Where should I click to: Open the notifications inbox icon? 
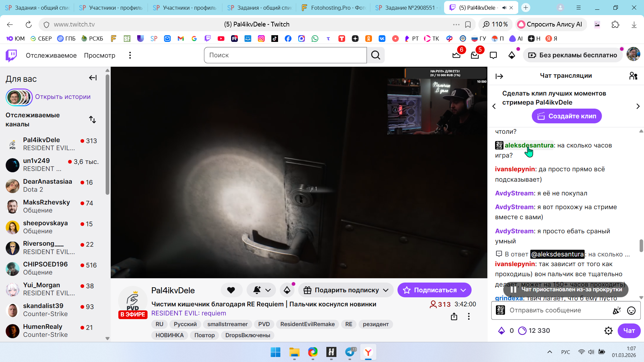pyautogui.click(x=475, y=55)
